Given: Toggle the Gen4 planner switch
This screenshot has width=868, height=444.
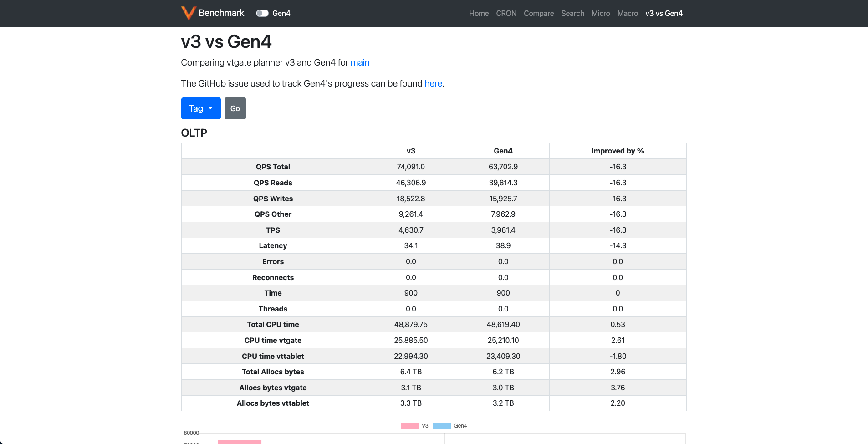Looking at the screenshot, I should tap(262, 13).
